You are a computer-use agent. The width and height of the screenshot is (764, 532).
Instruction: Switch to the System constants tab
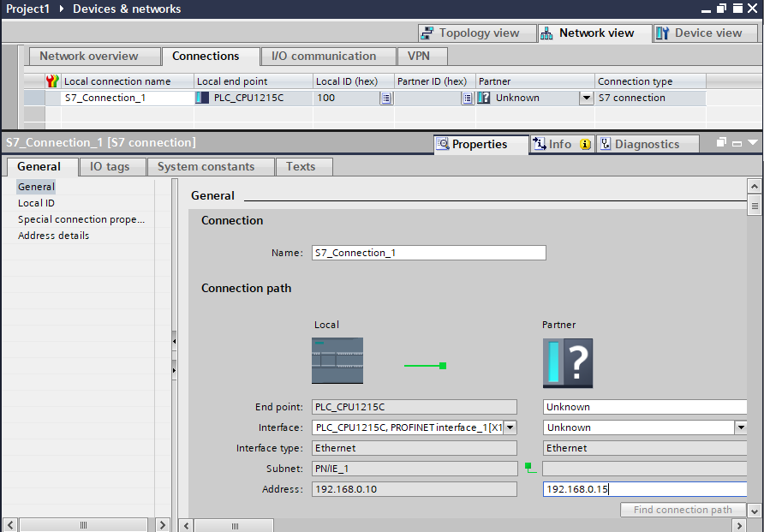coord(206,167)
